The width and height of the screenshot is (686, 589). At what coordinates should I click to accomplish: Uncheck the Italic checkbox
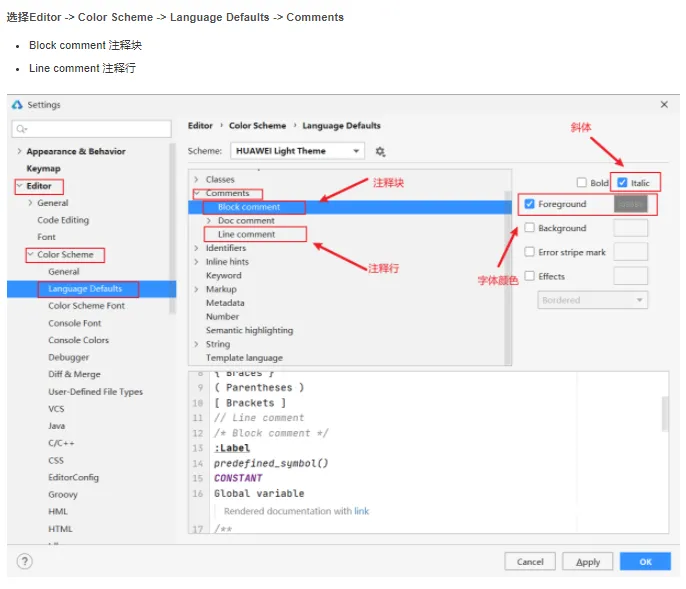pyautogui.click(x=623, y=183)
